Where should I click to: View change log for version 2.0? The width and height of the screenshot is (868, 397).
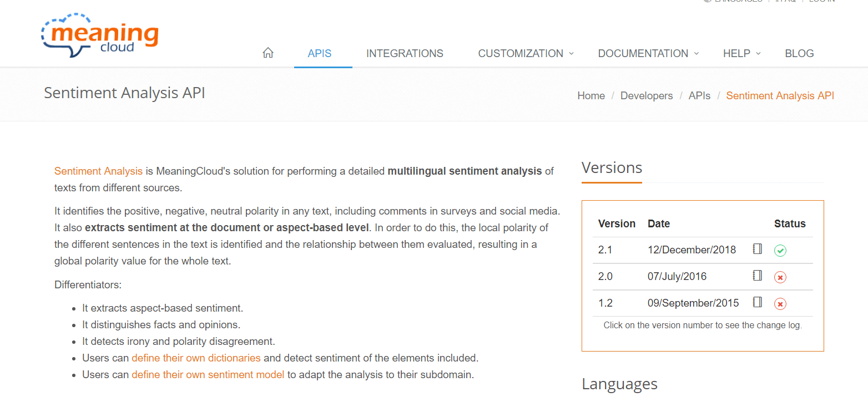coord(605,277)
